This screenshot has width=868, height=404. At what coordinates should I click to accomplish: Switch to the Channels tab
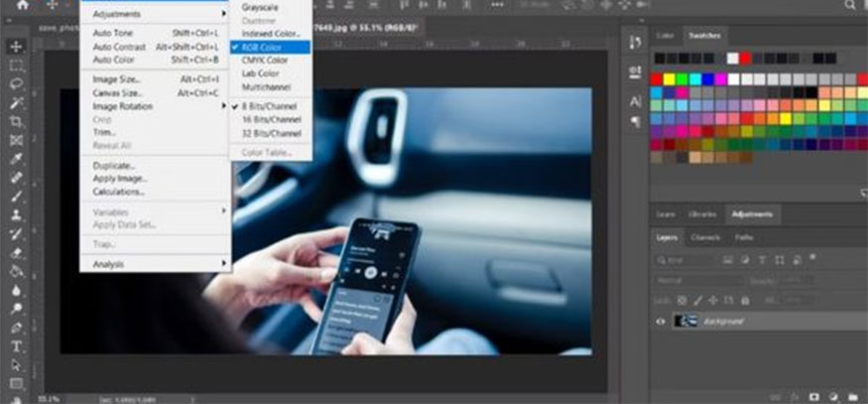(705, 237)
